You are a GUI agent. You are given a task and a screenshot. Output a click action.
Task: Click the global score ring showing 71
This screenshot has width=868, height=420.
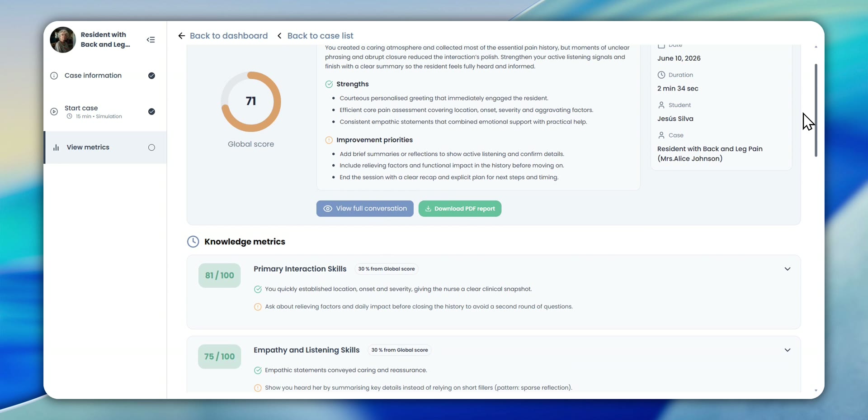pos(251,101)
